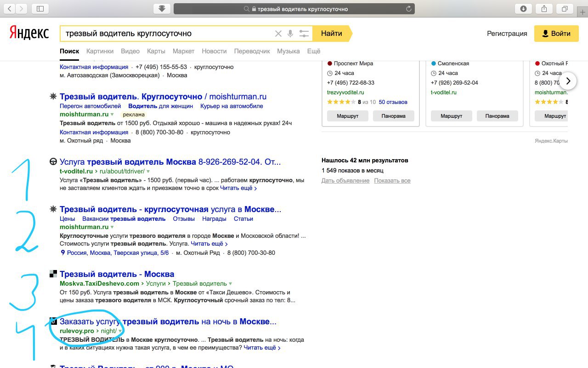
Task: Open advanced search filters icon
Action: tap(304, 34)
